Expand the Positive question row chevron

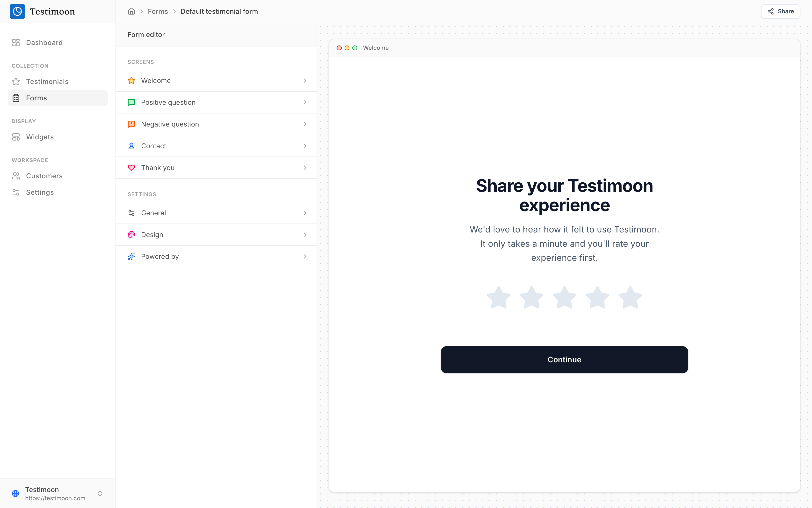tap(305, 103)
